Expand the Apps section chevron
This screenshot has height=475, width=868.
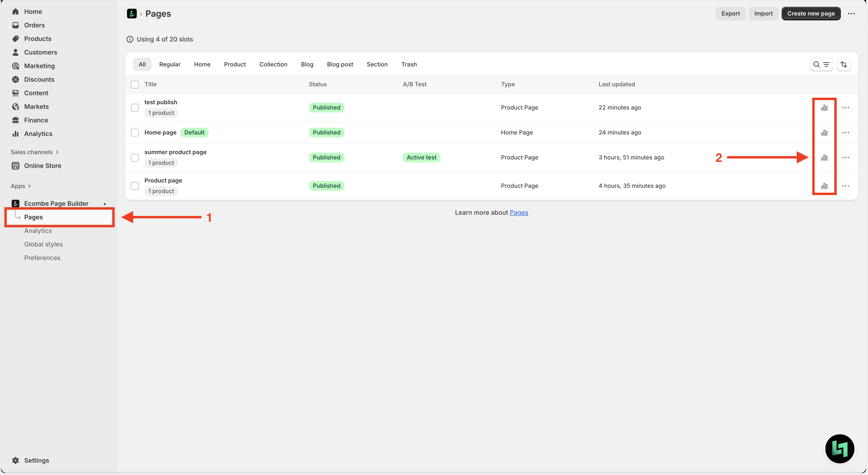[29, 186]
